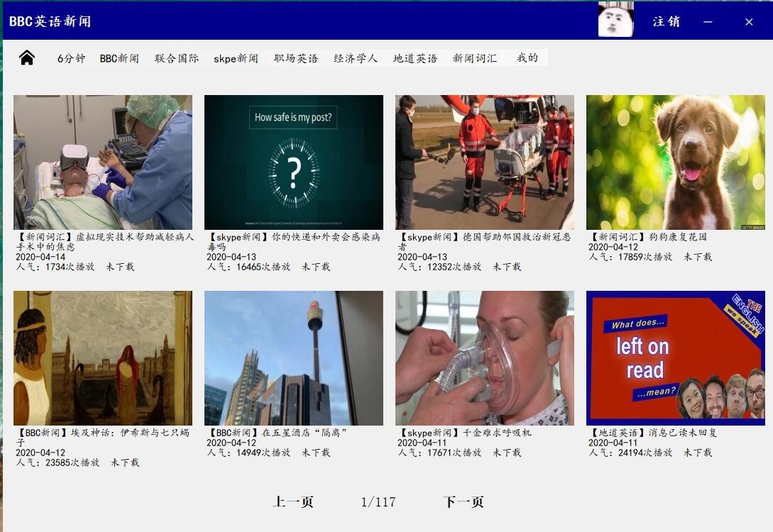773x532 pixels.
Task: Click 未下载 beside 12352次播放
Action: [x=507, y=267]
